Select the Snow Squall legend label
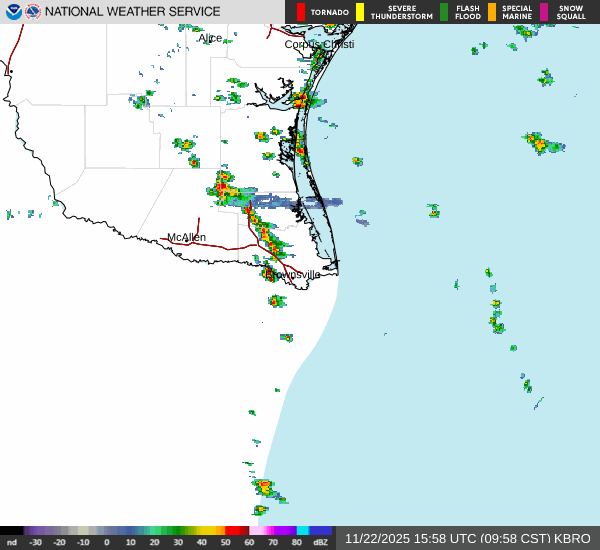 [x=571, y=12]
